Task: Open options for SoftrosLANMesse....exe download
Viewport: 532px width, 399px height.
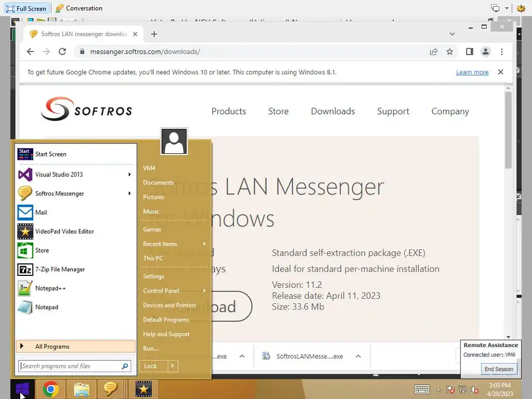Action: (358, 356)
